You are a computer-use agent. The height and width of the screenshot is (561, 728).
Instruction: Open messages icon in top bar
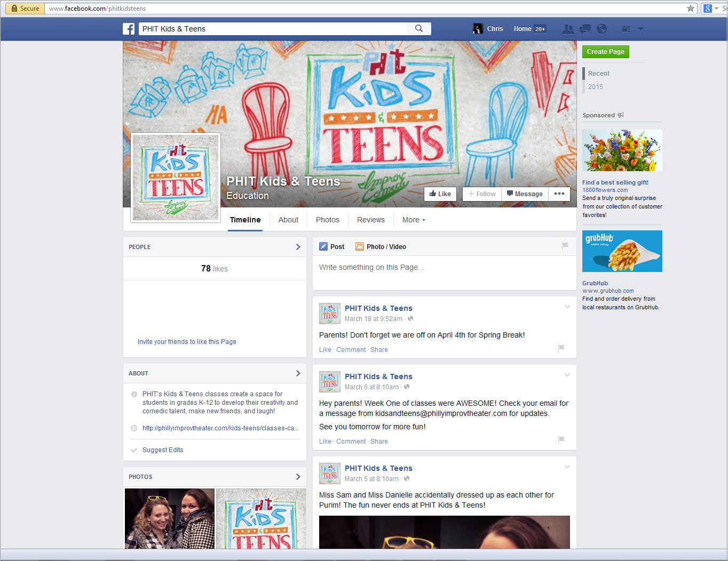(x=585, y=29)
